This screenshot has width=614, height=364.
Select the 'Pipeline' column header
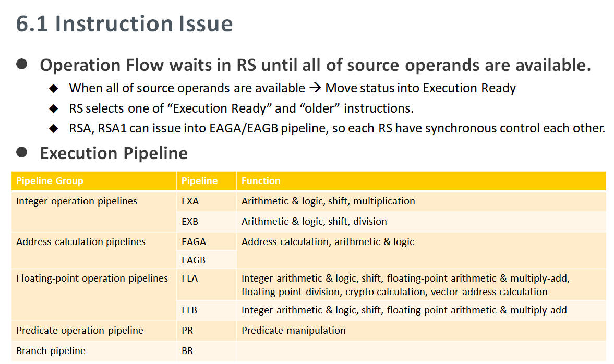pos(207,181)
